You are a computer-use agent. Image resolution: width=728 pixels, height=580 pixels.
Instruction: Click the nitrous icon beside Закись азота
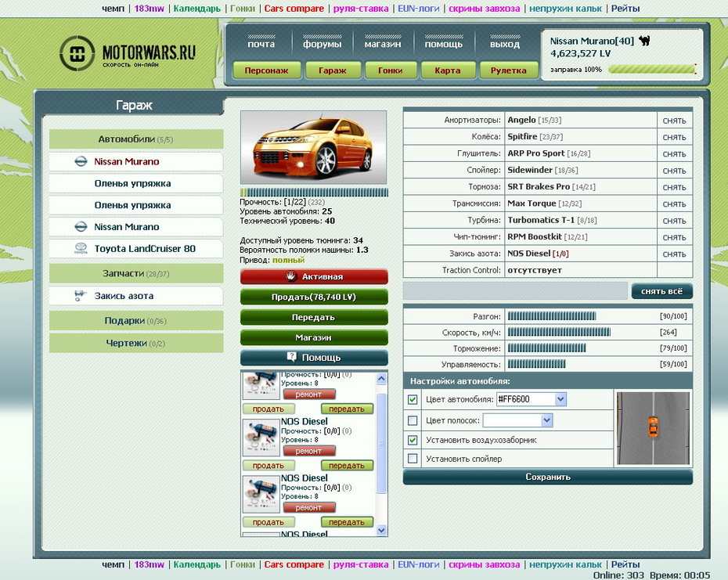coord(81,296)
